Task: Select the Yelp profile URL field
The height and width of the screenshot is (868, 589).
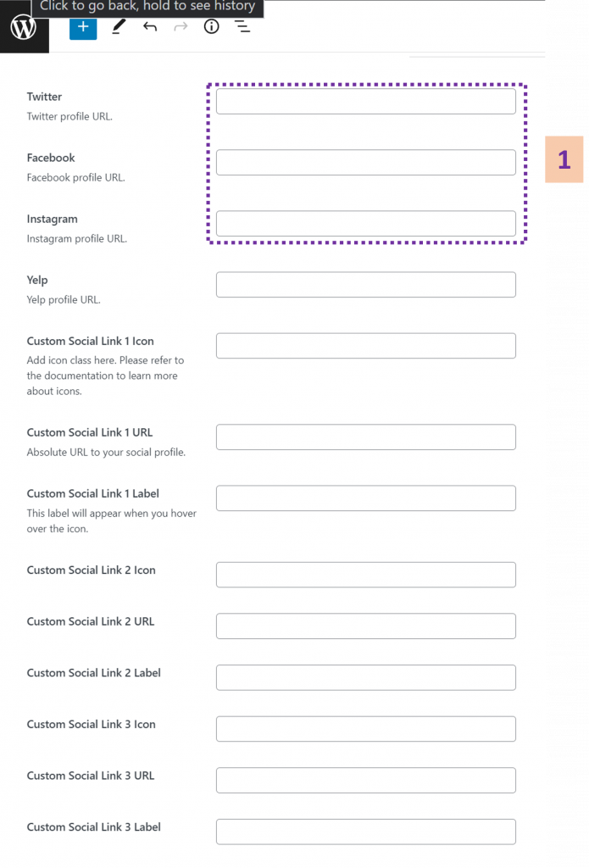Action: point(365,285)
